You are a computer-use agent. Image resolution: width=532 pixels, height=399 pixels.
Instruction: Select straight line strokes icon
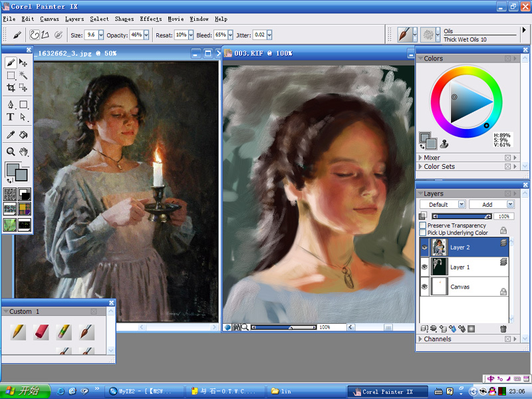[x=45, y=35]
